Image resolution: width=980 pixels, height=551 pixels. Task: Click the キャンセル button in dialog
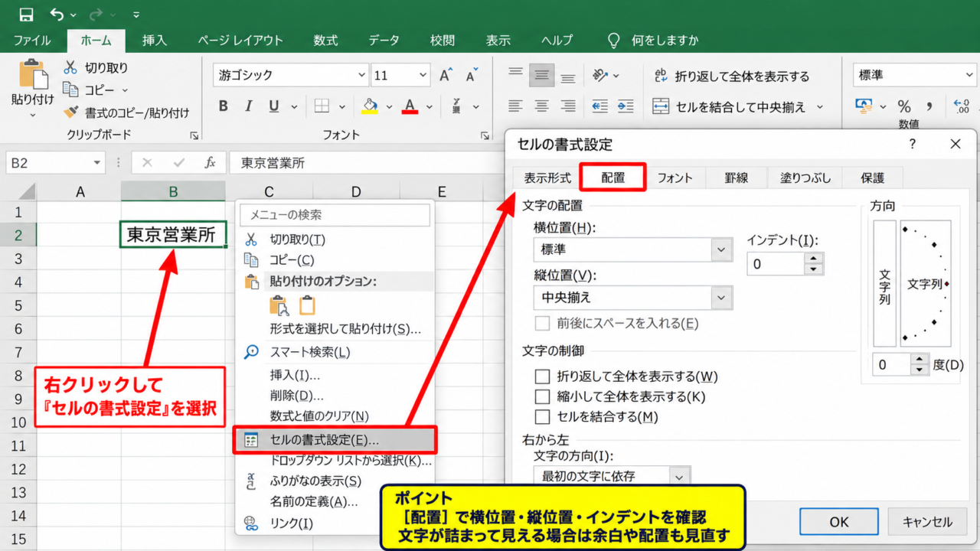click(x=927, y=522)
